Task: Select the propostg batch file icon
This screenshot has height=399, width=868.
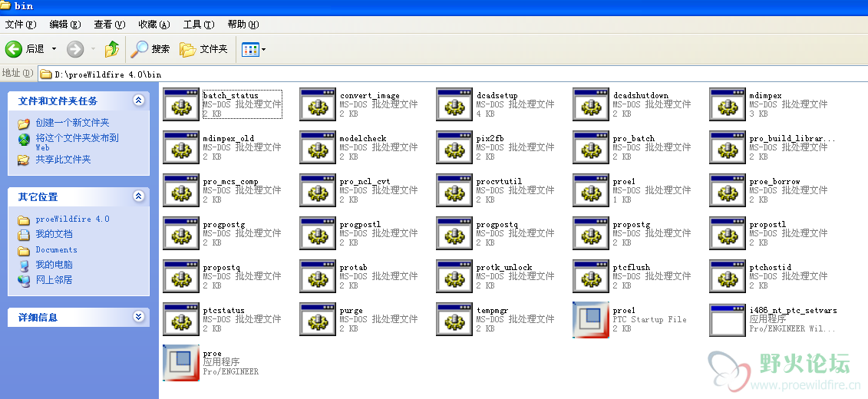Action: point(591,233)
